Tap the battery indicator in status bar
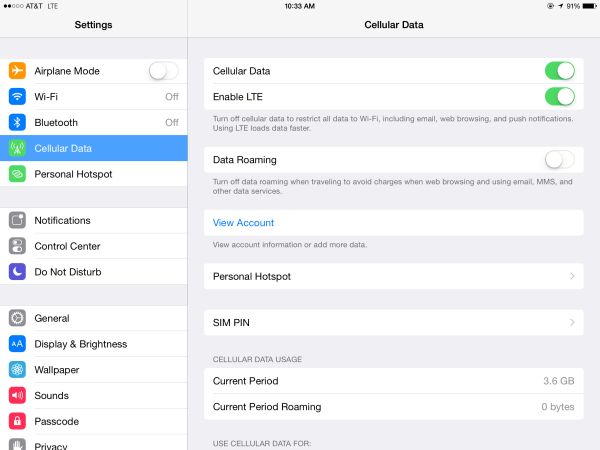This screenshot has height=450, width=600. pos(587,6)
